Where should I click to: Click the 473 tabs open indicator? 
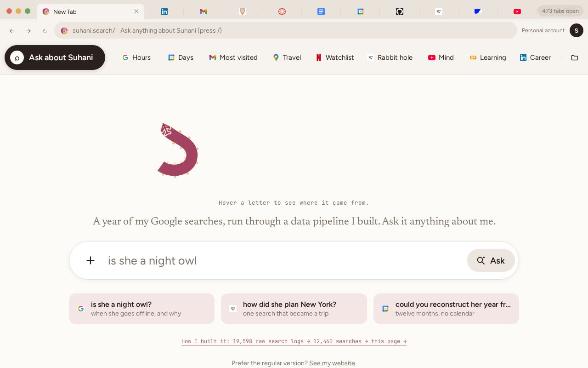[560, 11]
